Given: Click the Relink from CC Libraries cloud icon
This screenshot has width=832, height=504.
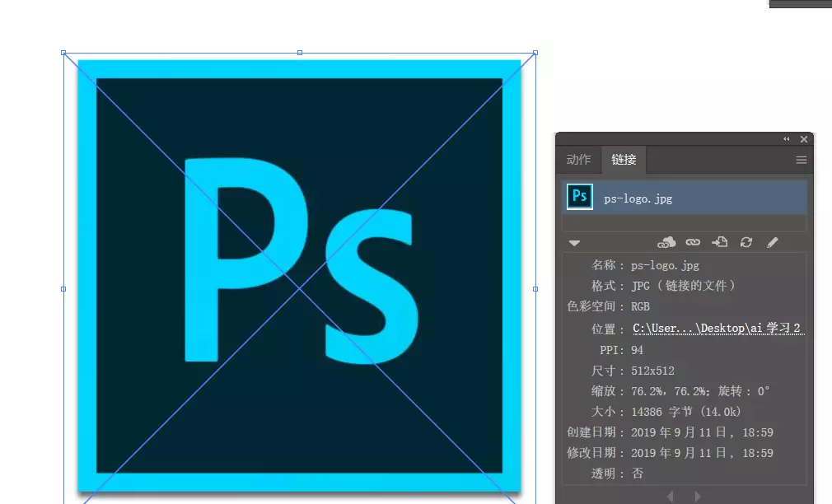Looking at the screenshot, I should tap(666, 242).
